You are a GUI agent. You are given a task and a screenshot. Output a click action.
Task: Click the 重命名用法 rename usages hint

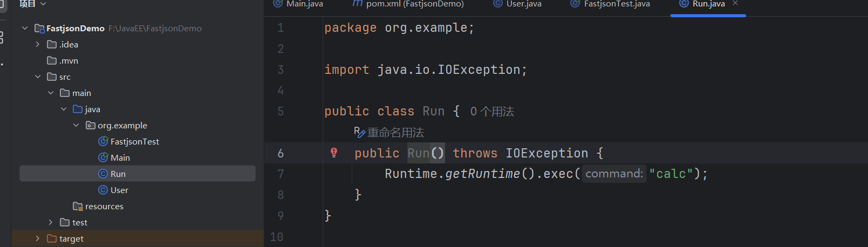(395, 133)
